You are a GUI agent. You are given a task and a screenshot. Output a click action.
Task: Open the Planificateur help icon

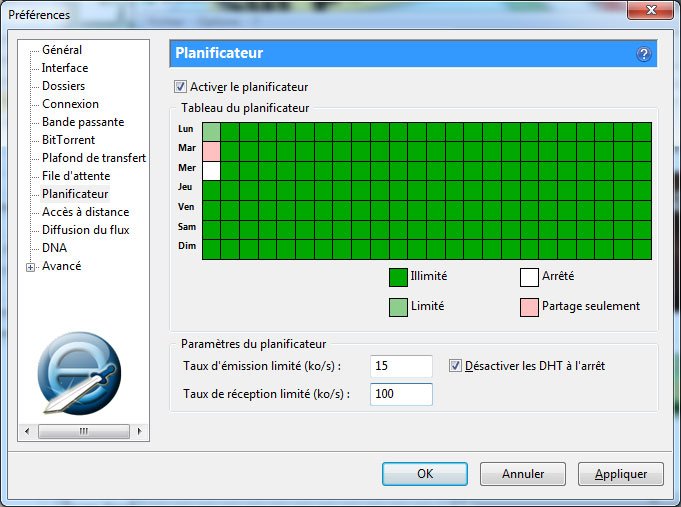pyautogui.click(x=644, y=54)
